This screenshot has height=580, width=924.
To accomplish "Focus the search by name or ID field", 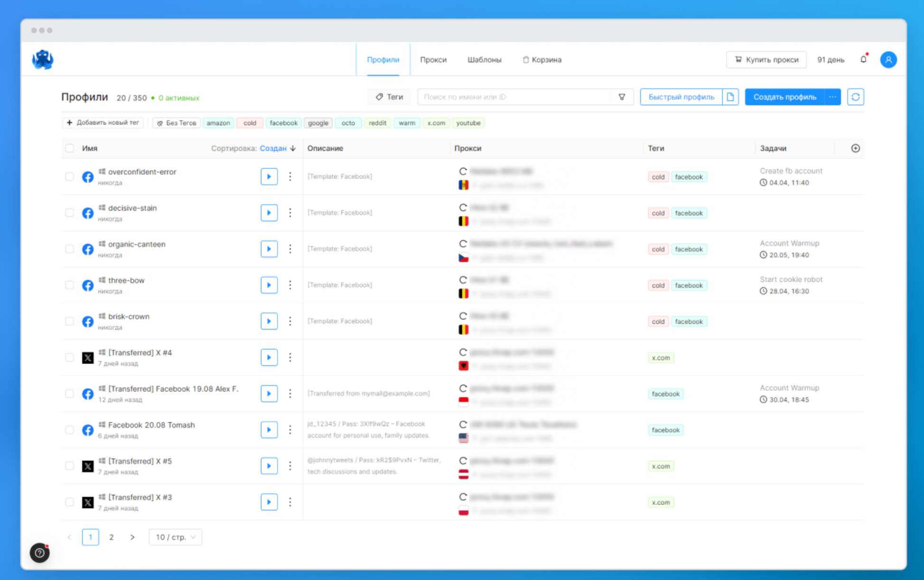I will pyautogui.click(x=515, y=97).
